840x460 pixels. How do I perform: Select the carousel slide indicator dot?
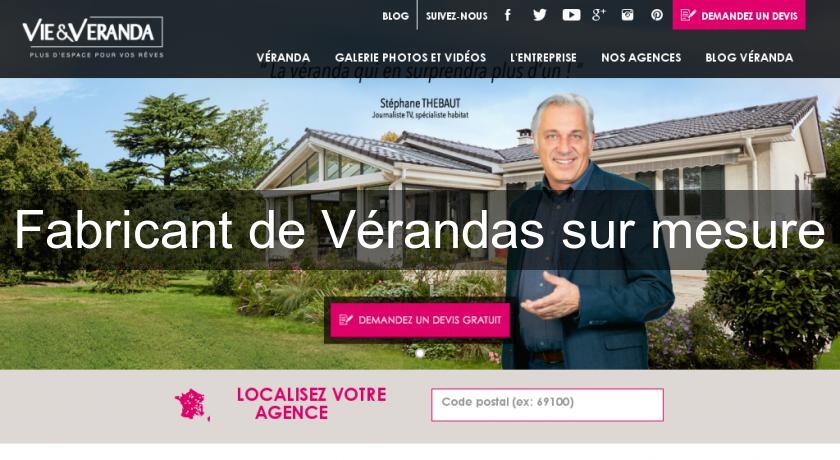click(420, 353)
